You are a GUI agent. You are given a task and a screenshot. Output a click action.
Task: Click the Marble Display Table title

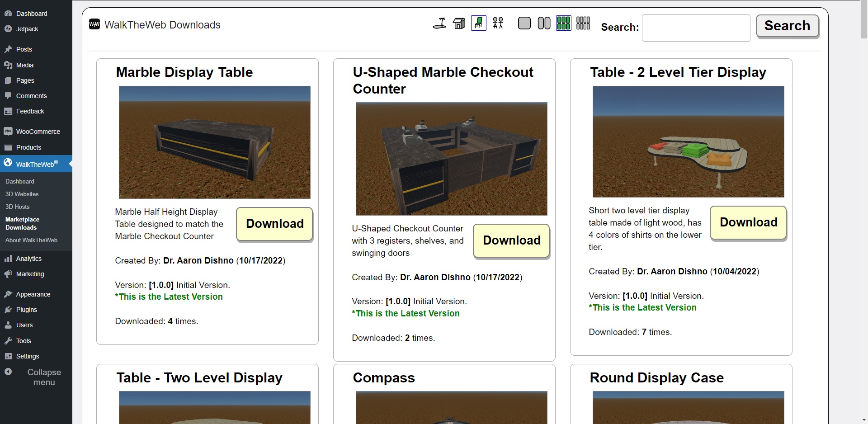pos(184,72)
